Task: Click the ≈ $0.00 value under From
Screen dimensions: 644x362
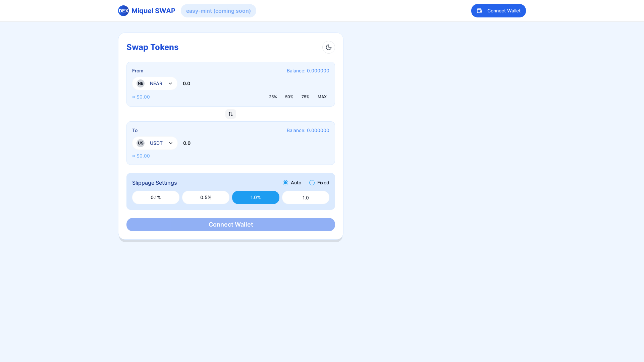Action: click(x=141, y=97)
